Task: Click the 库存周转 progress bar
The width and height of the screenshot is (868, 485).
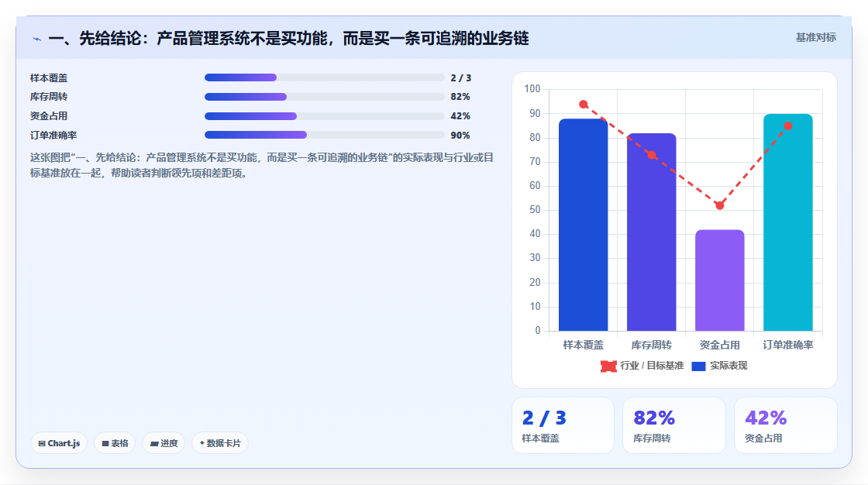Action: [325, 97]
